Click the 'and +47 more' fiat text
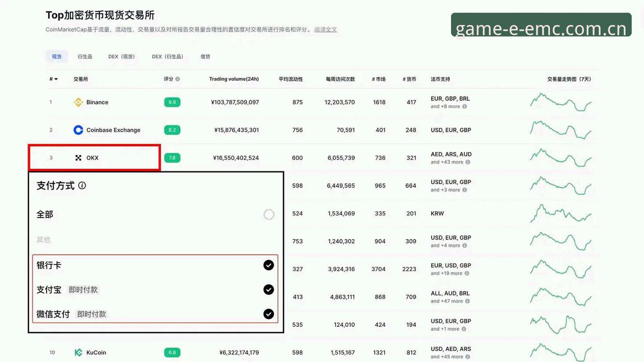This screenshot has height=362, width=644. pyautogui.click(x=447, y=301)
